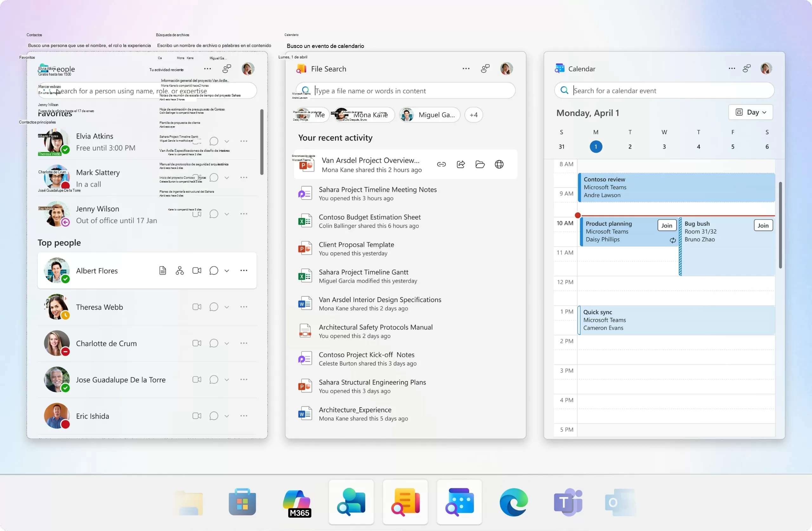Chat with Jose Guadalupe De la Torre

tap(213, 379)
